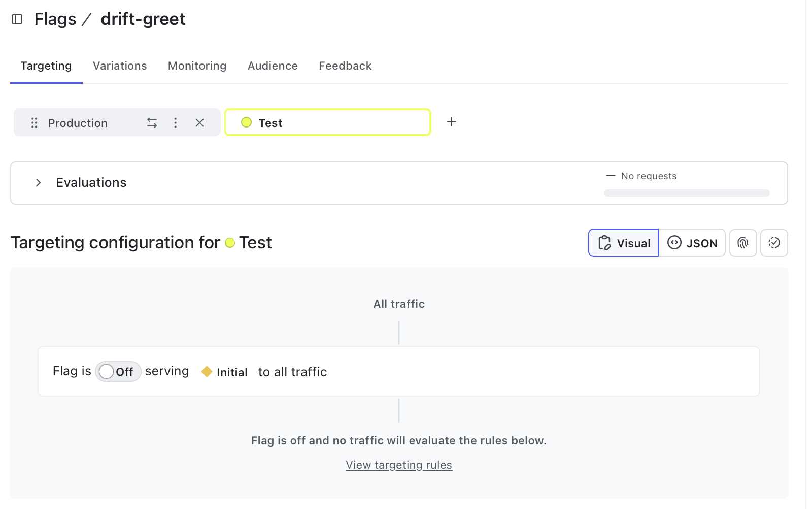Select the Test environment tab
The image size is (812, 509).
(x=327, y=123)
